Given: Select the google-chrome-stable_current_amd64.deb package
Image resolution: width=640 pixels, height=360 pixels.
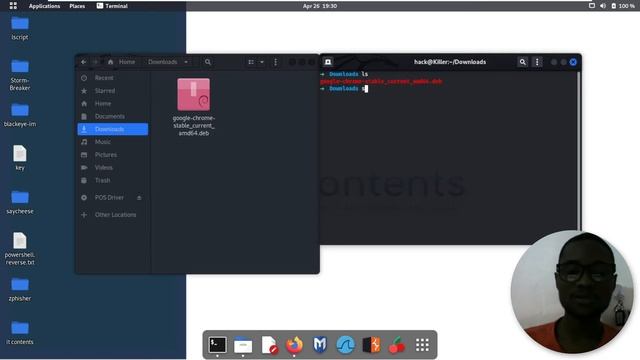Looking at the screenshot, I should point(193,107).
